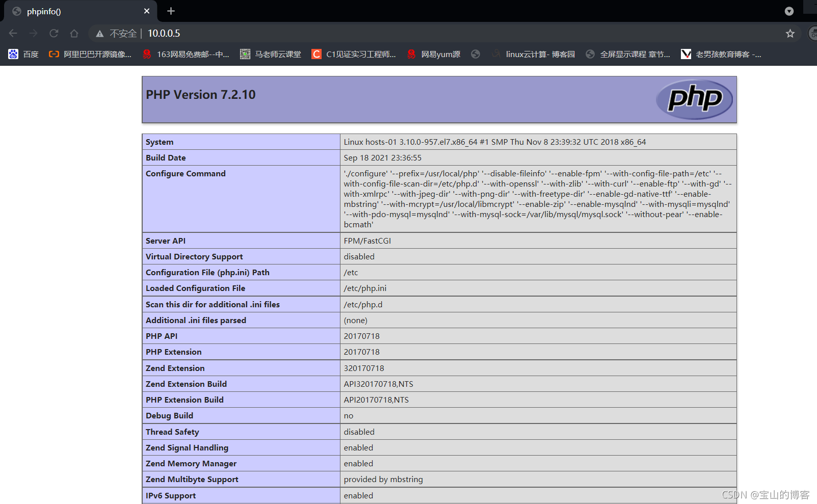Select the Debug Build value no
817x504 pixels.
click(x=348, y=416)
